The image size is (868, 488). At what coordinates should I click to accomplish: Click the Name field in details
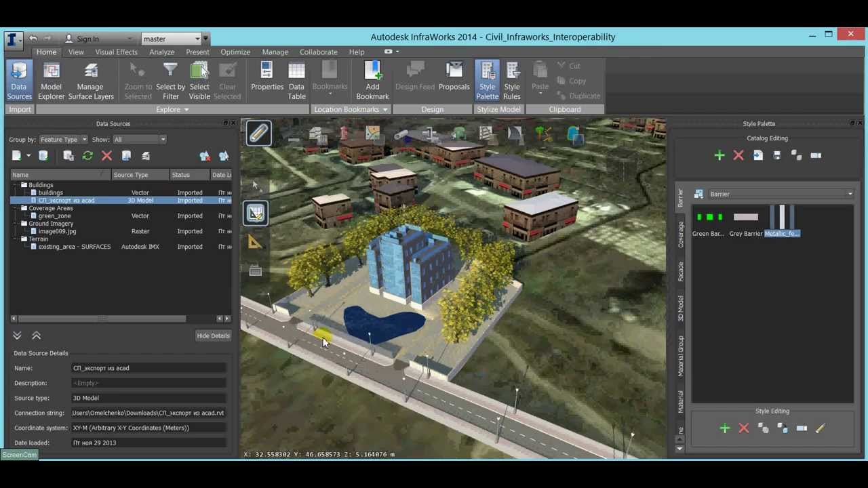[x=149, y=368]
